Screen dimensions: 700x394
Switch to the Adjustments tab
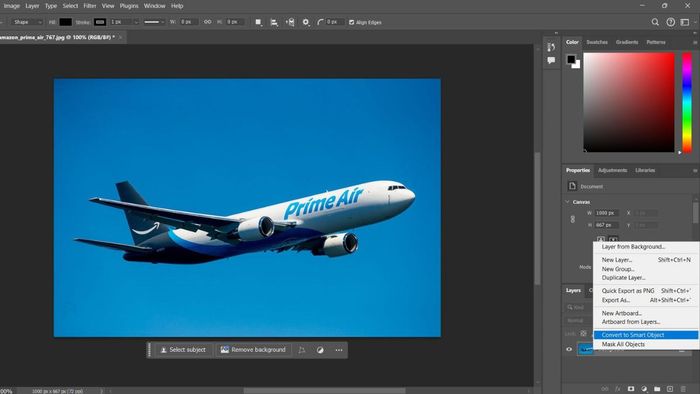612,170
